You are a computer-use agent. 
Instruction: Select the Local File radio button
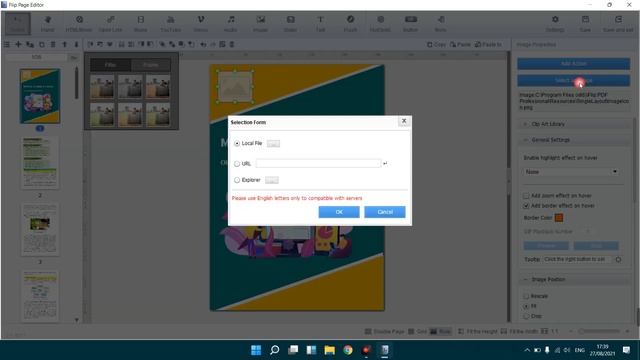(237, 144)
